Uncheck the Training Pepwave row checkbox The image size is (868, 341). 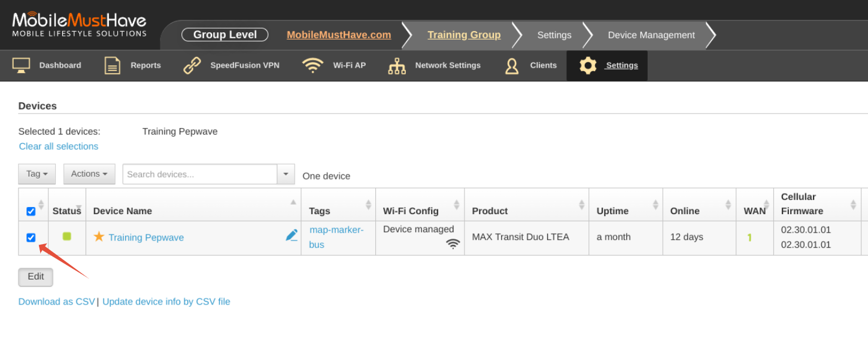tap(31, 238)
